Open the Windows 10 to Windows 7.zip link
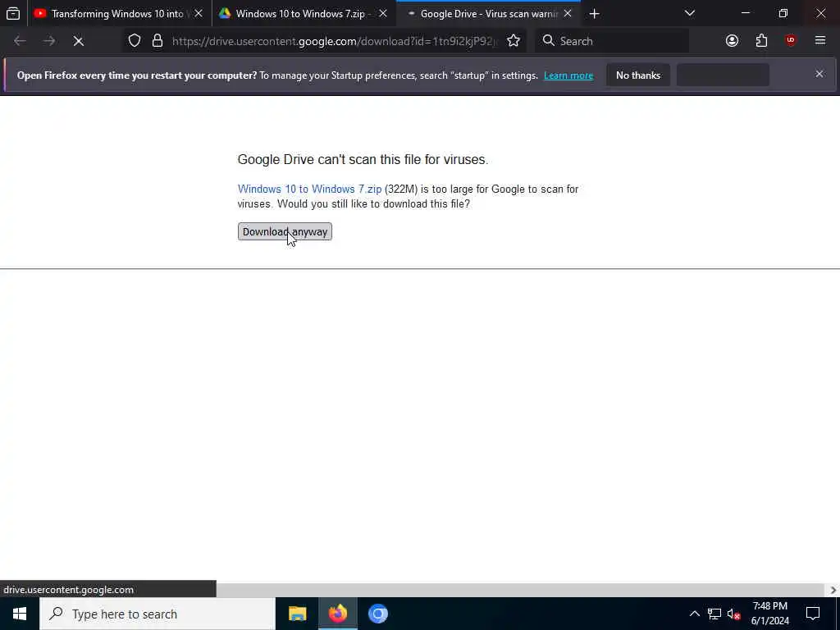Screen dimensions: 840x630 pos(309,189)
